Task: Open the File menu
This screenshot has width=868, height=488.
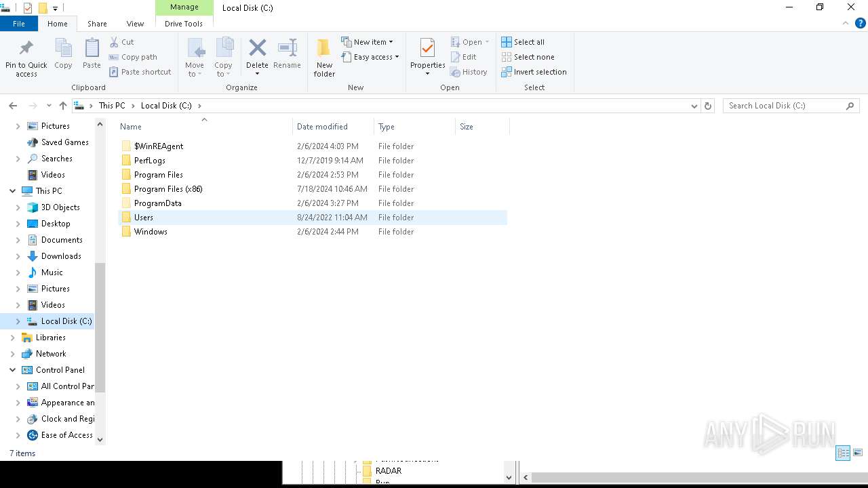Action: pos(19,24)
